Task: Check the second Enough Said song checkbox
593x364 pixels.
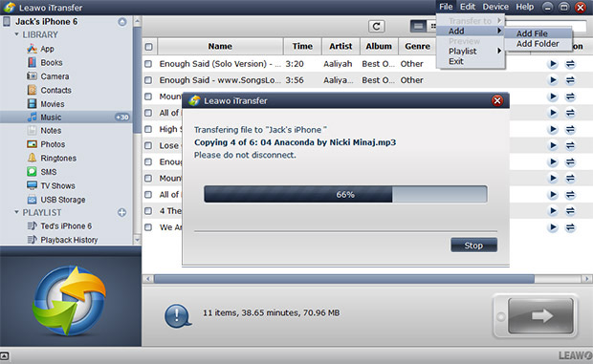Action: pyautogui.click(x=148, y=80)
